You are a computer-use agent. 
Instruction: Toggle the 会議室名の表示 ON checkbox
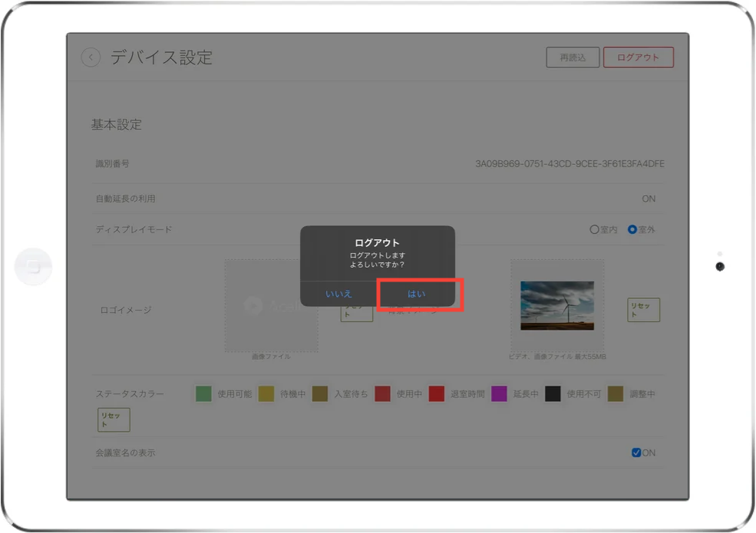click(x=636, y=452)
